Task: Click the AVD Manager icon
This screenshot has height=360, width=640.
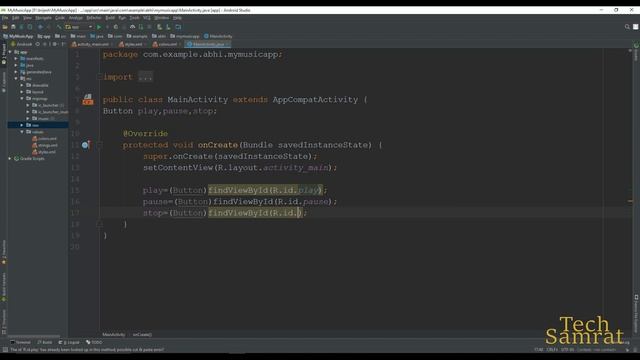Action: 160,27
